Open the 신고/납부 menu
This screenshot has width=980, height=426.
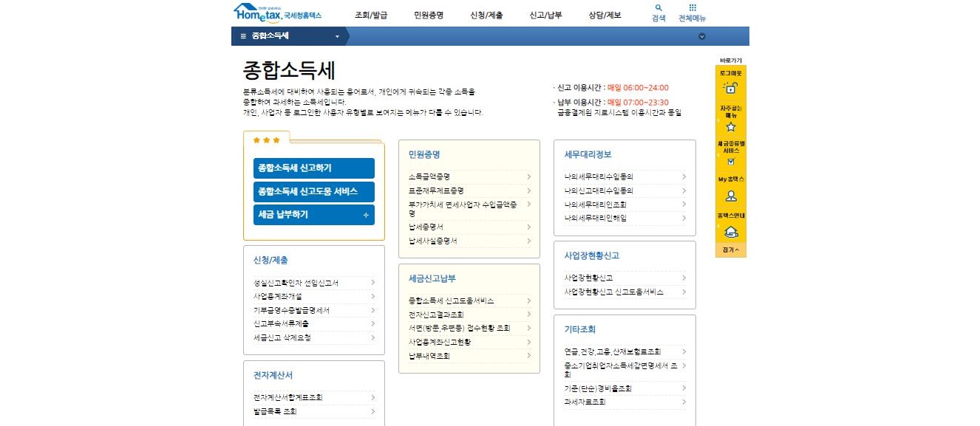pyautogui.click(x=545, y=15)
